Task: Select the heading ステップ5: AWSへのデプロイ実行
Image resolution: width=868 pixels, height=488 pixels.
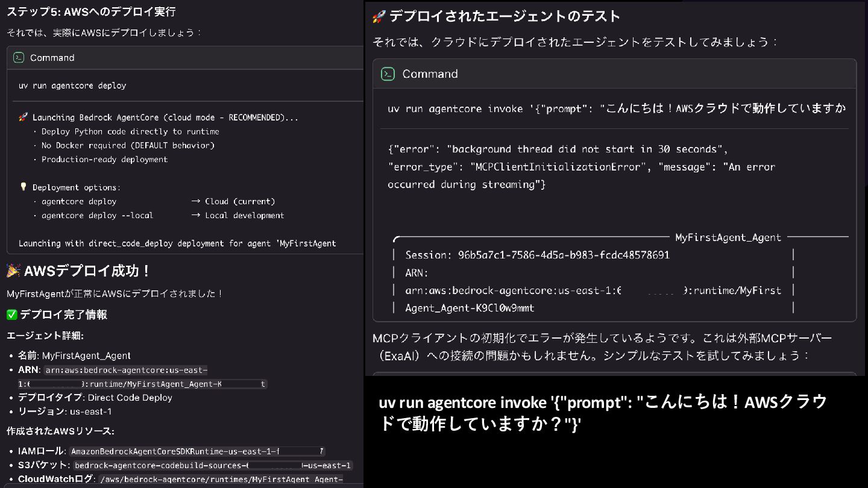Action: tap(91, 12)
